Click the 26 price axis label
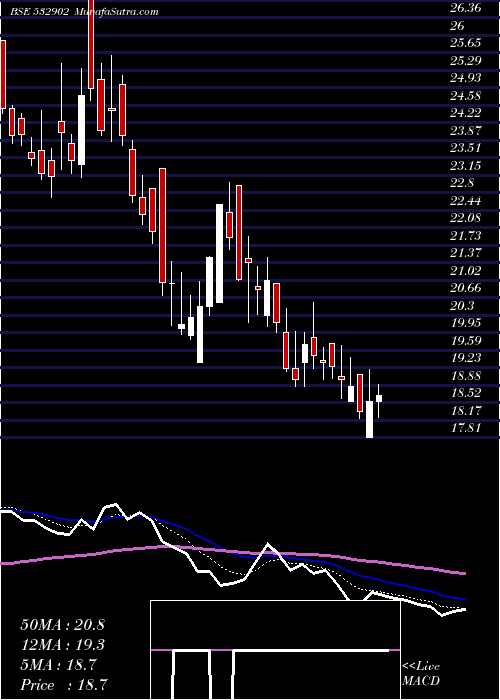The image size is (500, 700). [x=457, y=25]
